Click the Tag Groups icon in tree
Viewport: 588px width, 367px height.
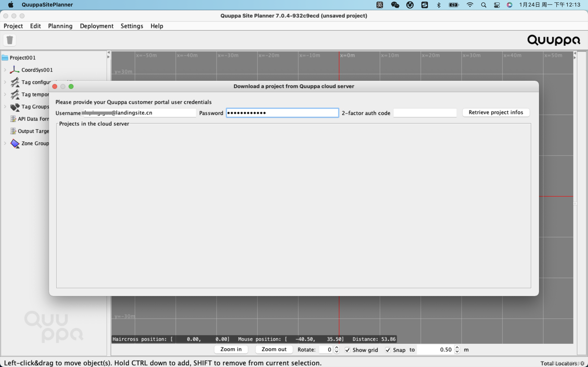[15, 107]
